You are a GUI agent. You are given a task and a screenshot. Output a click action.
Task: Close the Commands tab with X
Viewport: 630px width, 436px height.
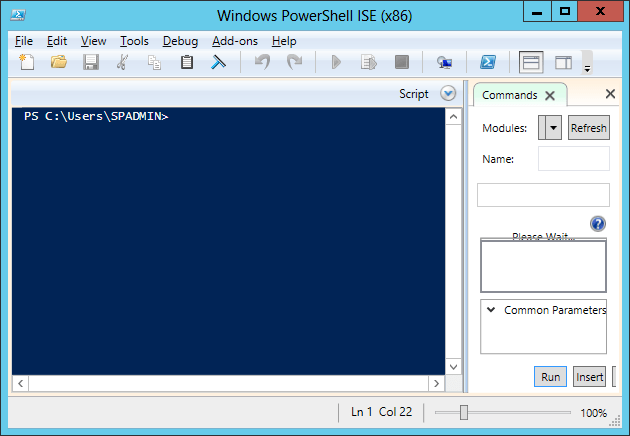(550, 96)
